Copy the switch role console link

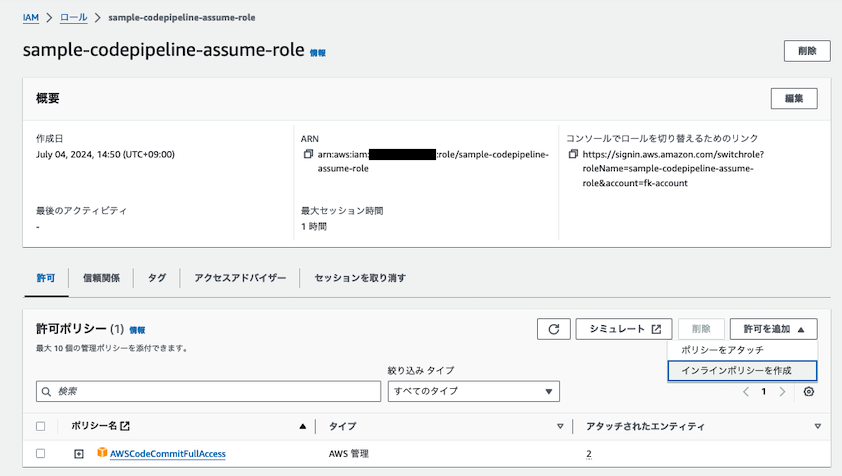(573, 155)
